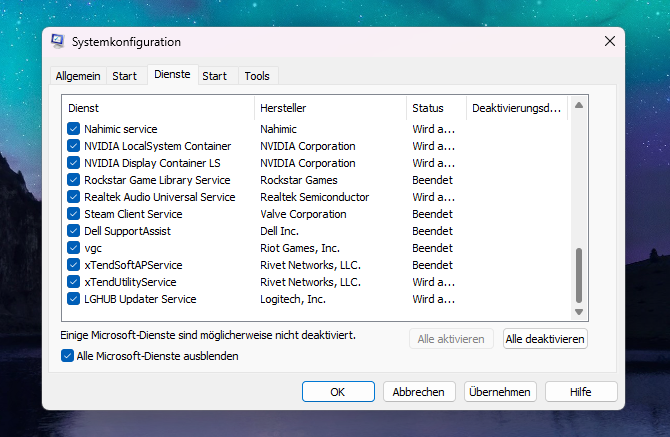670x437 pixels.
Task: Switch to the Allgemein tab
Action: click(78, 76)
